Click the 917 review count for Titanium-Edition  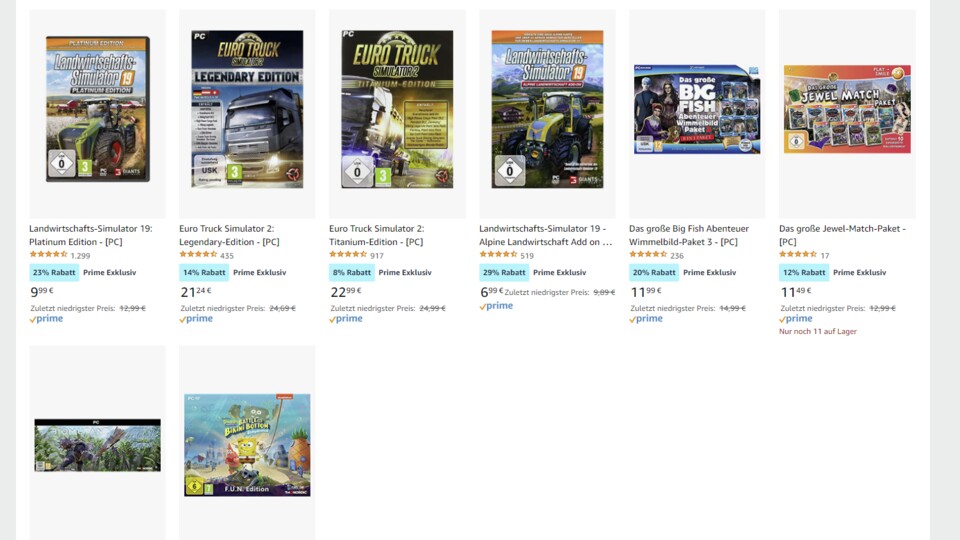(x=377, y=255)
